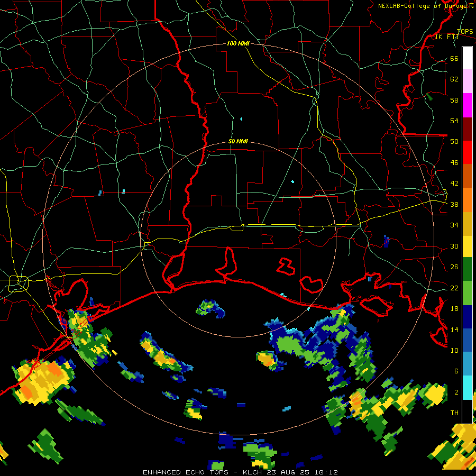
Task: Click the gold legend swatch
Action: point(467,224)
